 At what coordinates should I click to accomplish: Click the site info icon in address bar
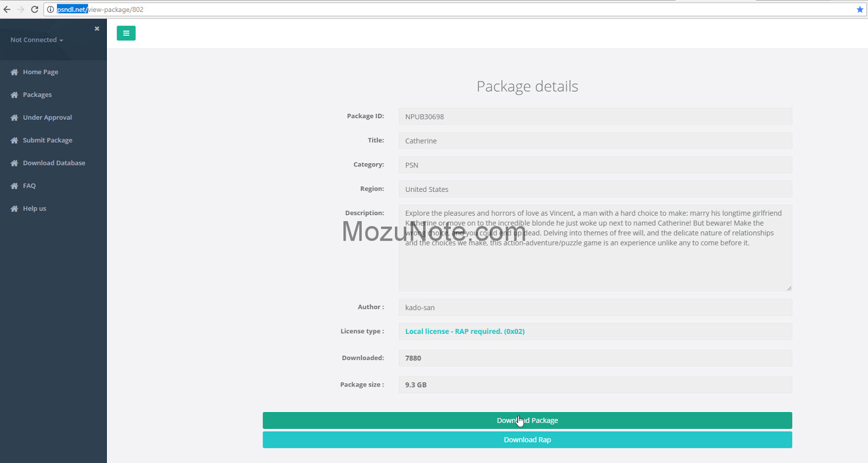(50, 9)
